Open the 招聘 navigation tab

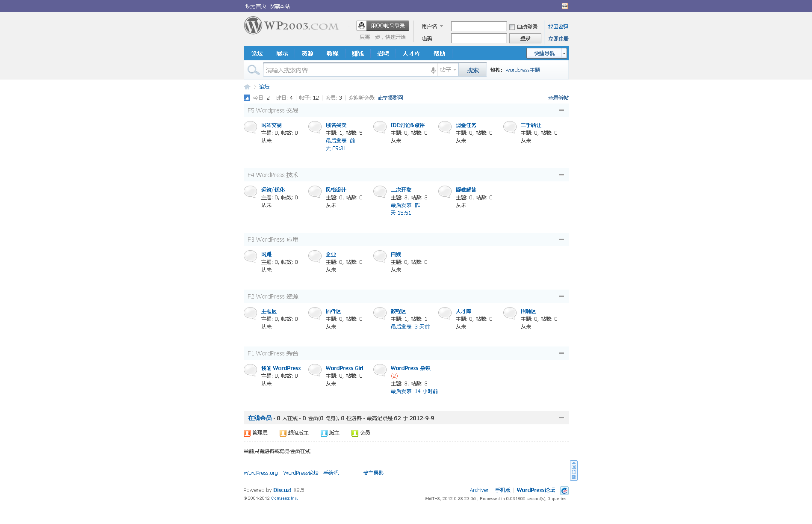(x=383, y=53)
